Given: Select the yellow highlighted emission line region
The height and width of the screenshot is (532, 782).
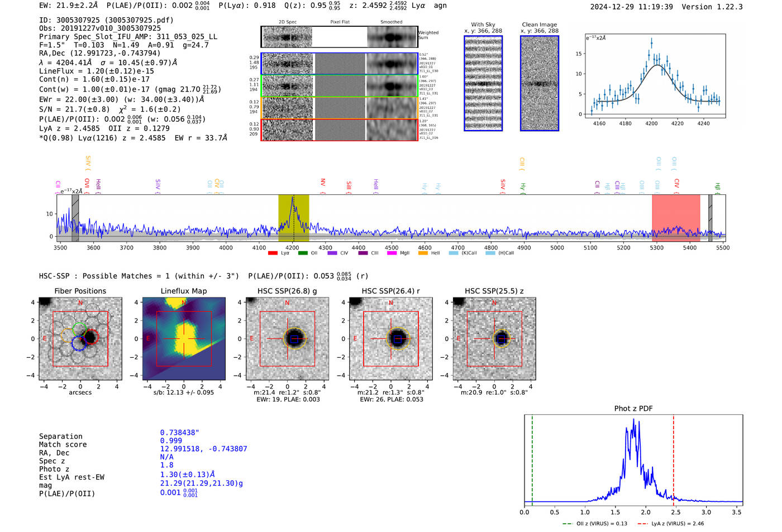Looking at the screenshot, I should click(x=294, y=218).
